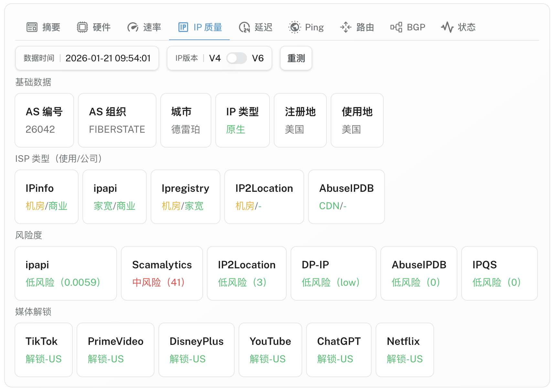
Task: Click the Summary (摘要) tab icon
Action: (32, 27)
